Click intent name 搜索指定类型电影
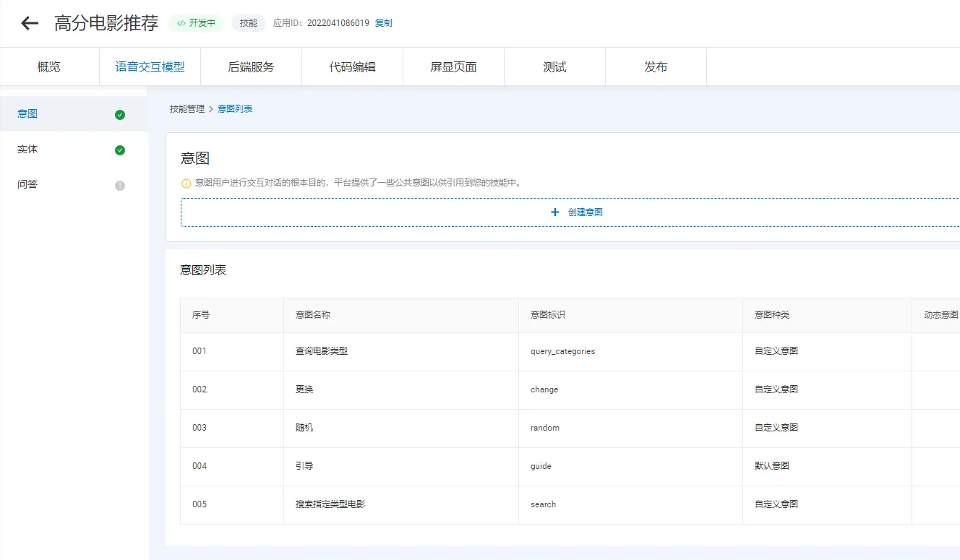960x560 pixels. coord(330,504)
